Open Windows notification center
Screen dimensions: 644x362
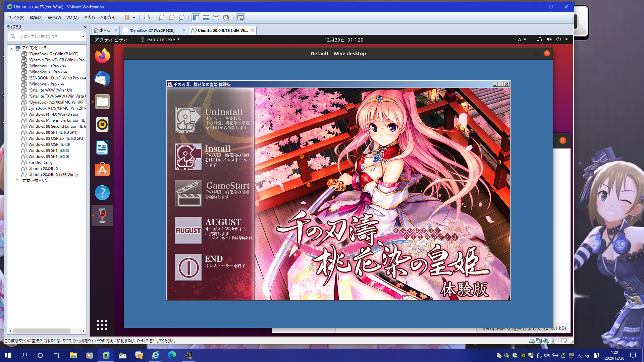coord(633,355)
